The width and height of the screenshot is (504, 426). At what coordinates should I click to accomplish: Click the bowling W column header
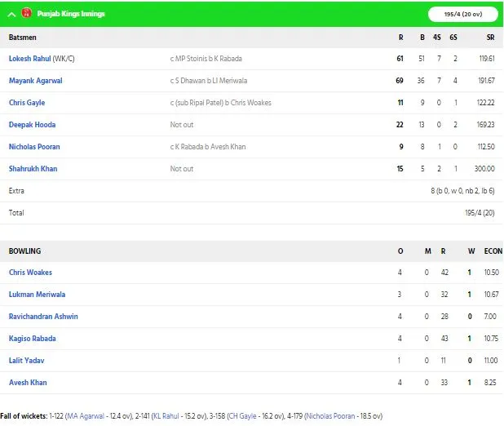[471, 251]
